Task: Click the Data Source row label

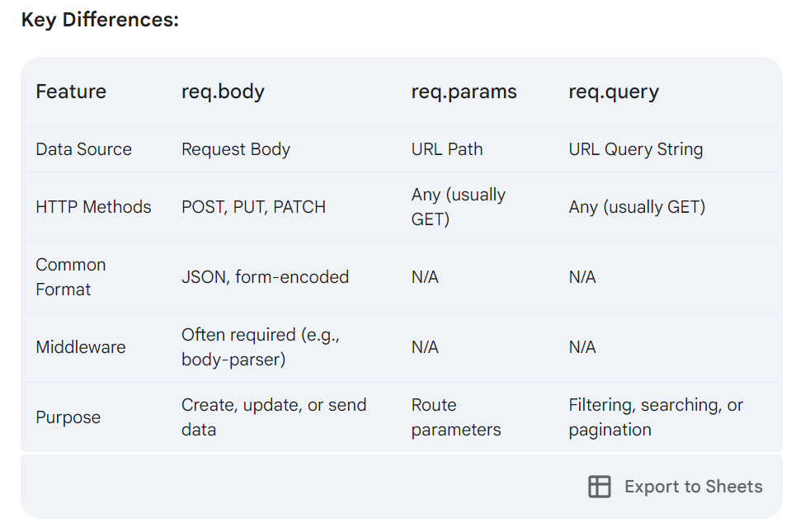Action: pyautogui.click(x=83, y=149)
